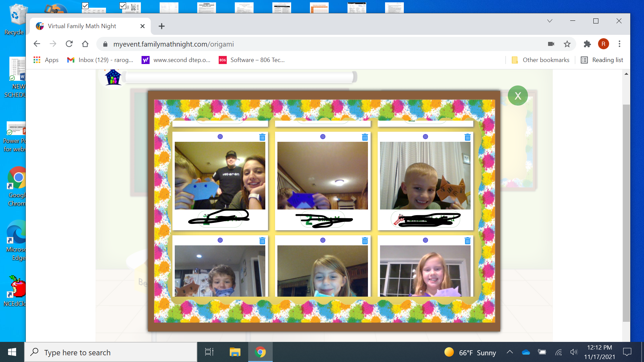Delete the photo of man in veteran shirt
Viewport: 644px width, 362px height.
point(262,137)
